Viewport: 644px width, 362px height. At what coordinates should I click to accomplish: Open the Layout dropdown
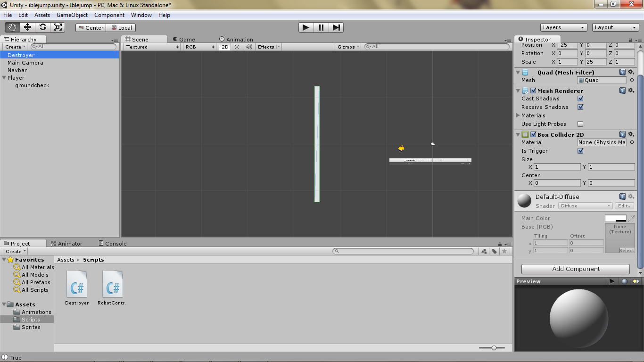[x=615, y=27]
